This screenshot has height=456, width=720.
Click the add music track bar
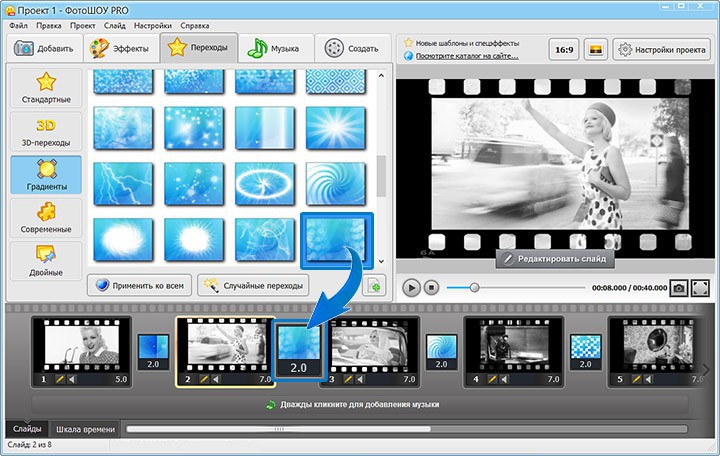click(360, 405)
